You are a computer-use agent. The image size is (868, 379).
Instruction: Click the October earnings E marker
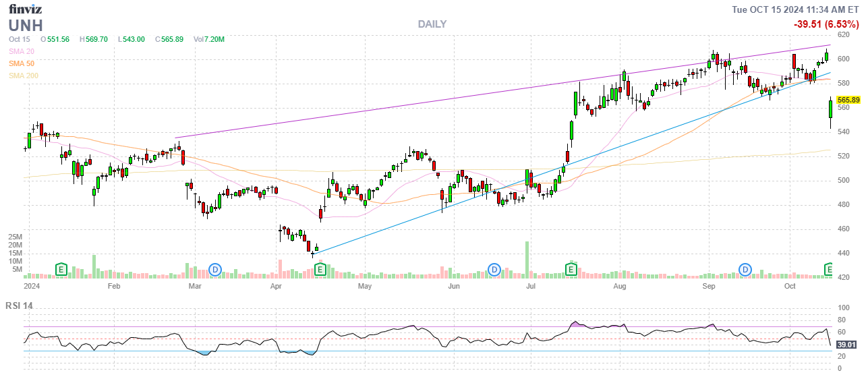[x=830, y=269]
